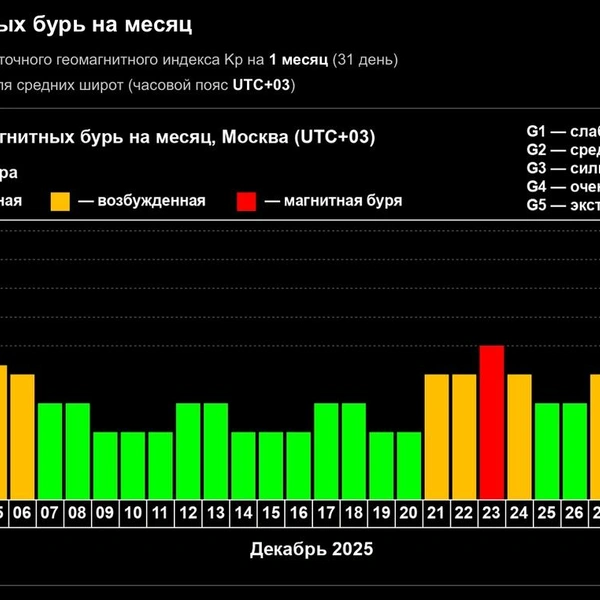Click the date label 26
Viewport: 600px width, 600px height.
[x=574, y=513]
